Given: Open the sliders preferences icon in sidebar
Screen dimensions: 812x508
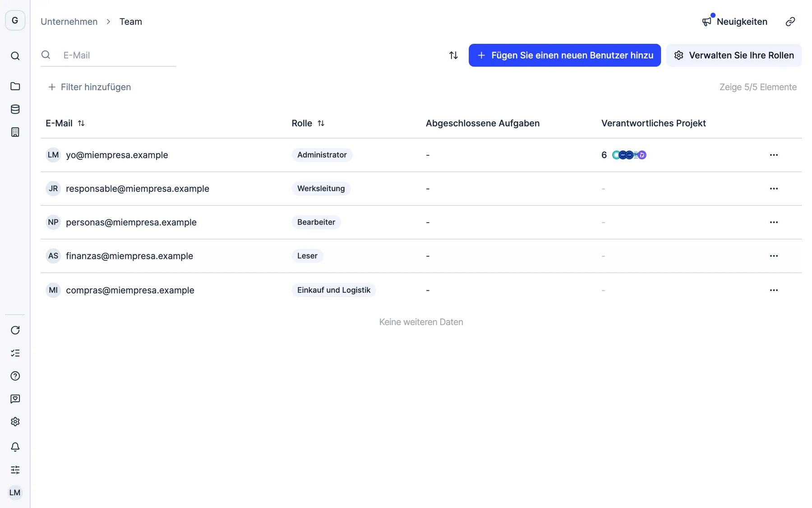Looking at the screenshot, I should [15, 470].
